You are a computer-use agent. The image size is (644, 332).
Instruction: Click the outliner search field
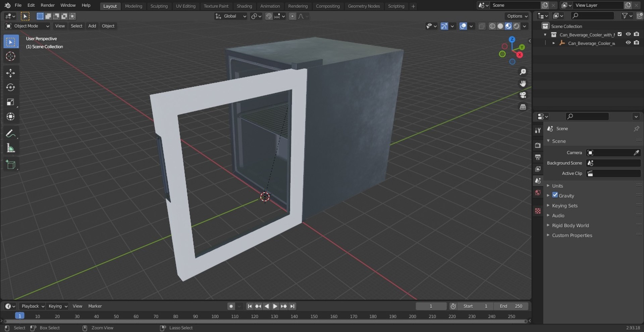click(592, 16)
